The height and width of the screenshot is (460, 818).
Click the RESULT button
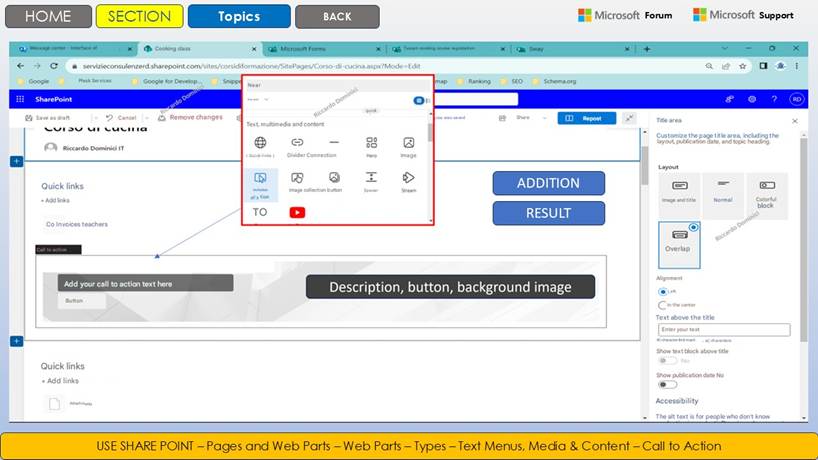(x=549, y=213)
